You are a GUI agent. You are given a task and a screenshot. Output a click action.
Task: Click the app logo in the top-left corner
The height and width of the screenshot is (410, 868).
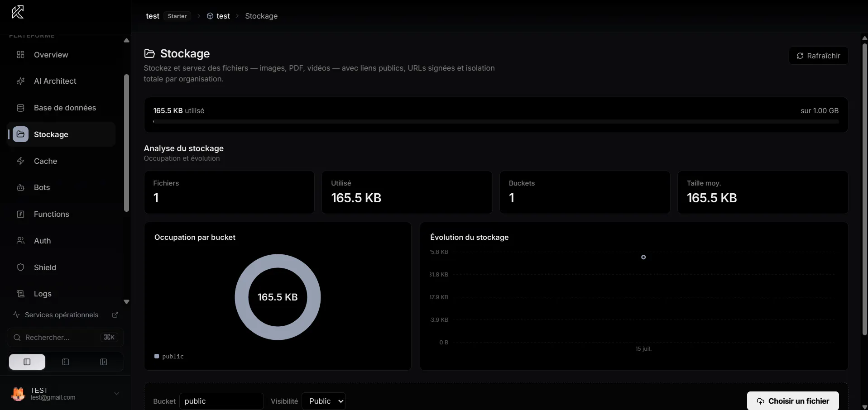tap(18, 12)
